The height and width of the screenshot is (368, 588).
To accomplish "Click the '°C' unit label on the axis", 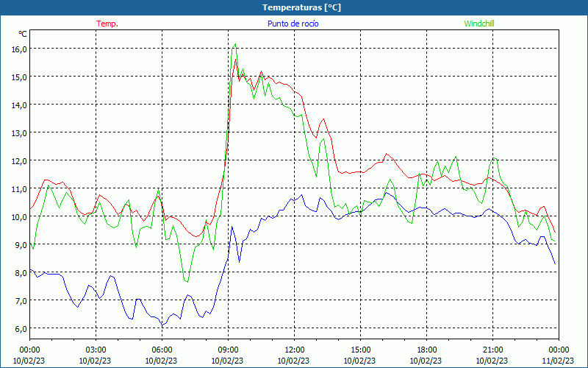I will click(x=23, y=34).
